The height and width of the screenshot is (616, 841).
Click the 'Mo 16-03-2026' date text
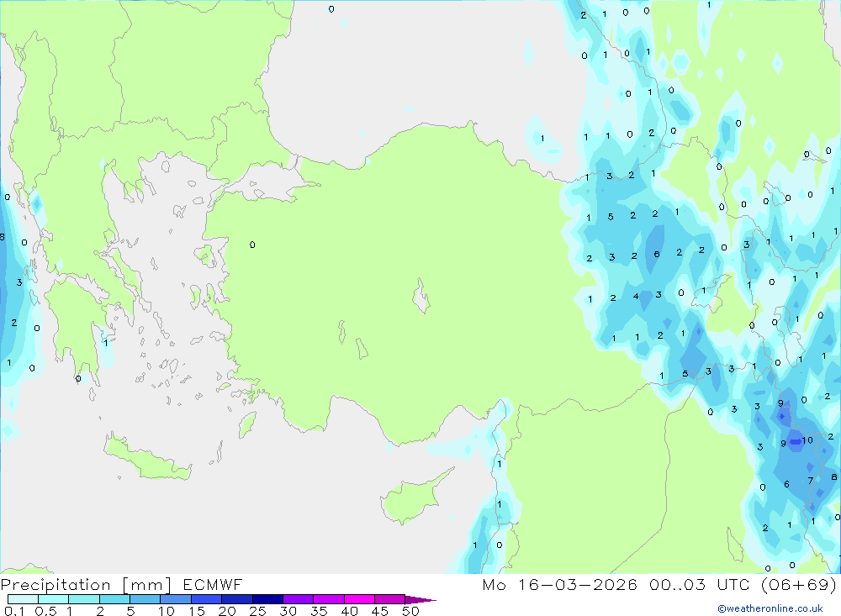(x=560, y=585)
